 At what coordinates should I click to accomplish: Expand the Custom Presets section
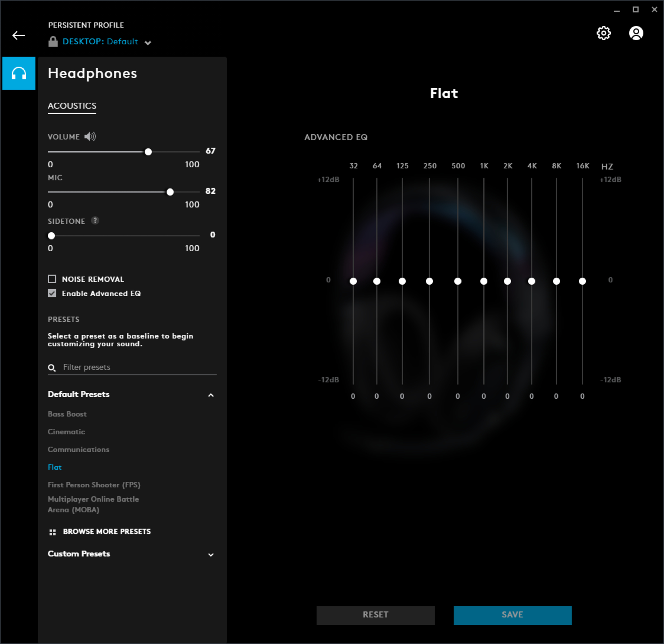point(211,555)
